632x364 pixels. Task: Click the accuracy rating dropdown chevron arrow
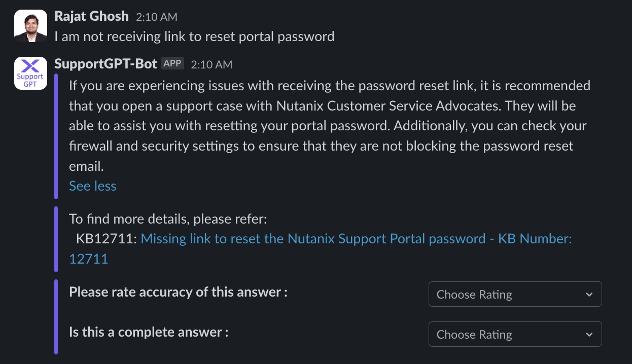(x=589, y=295)
